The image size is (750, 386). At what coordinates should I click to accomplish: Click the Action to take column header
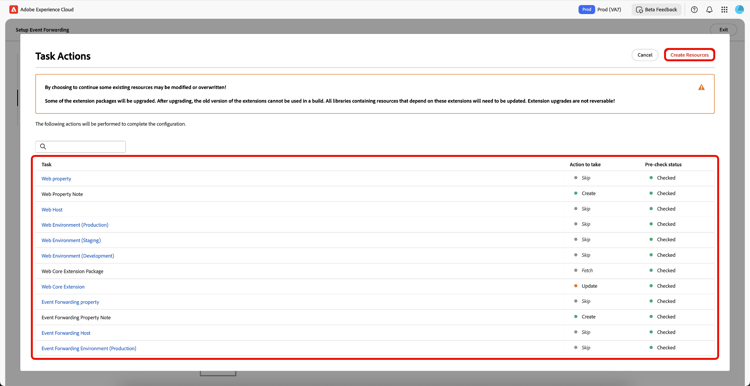(585, 164)
